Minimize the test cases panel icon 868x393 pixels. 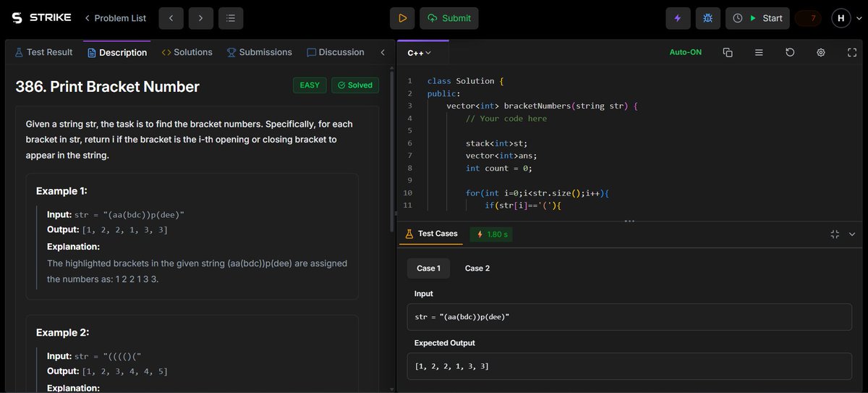(x=835, y=234)
